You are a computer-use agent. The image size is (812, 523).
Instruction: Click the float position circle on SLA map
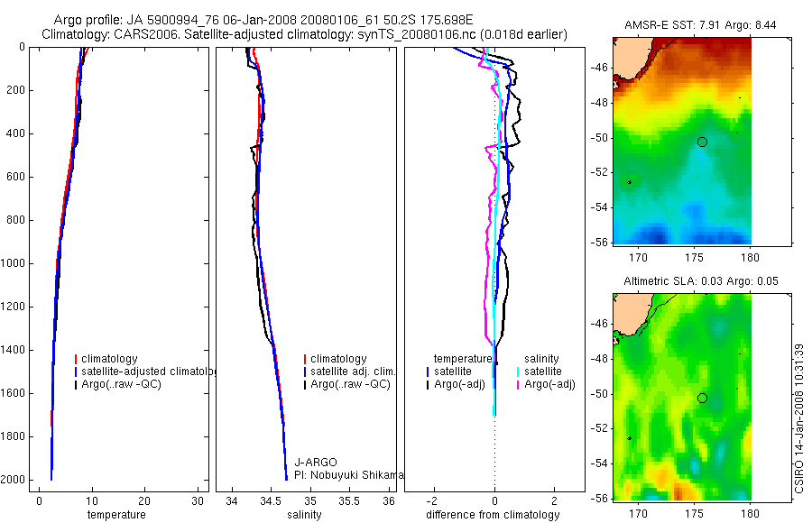tap(702, 399)
